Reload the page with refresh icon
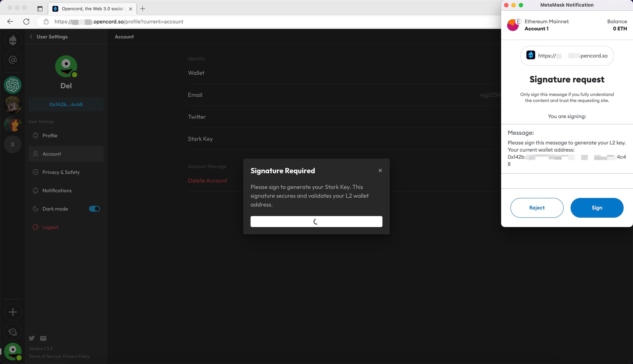The width and height of the screenshot is (633, 364). tap(26, 21)
